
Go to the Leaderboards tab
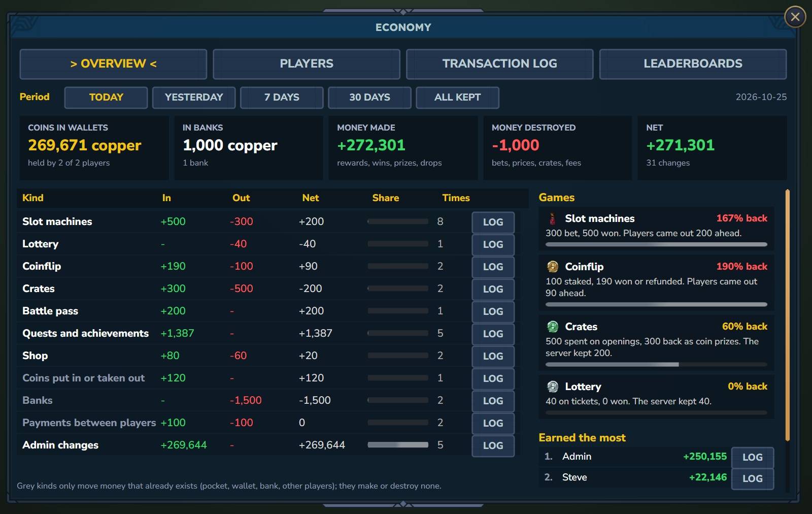pos(693,64)
